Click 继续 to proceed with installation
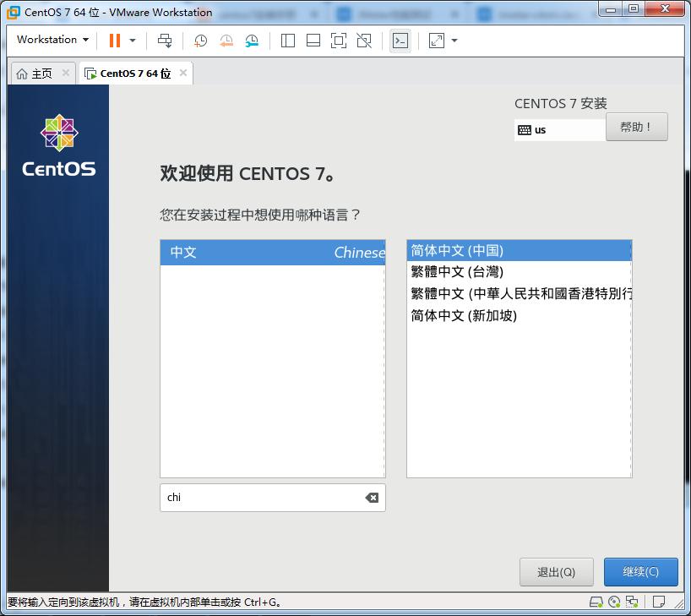This screenshot has height=616, width=691. [x=640, y=572]
